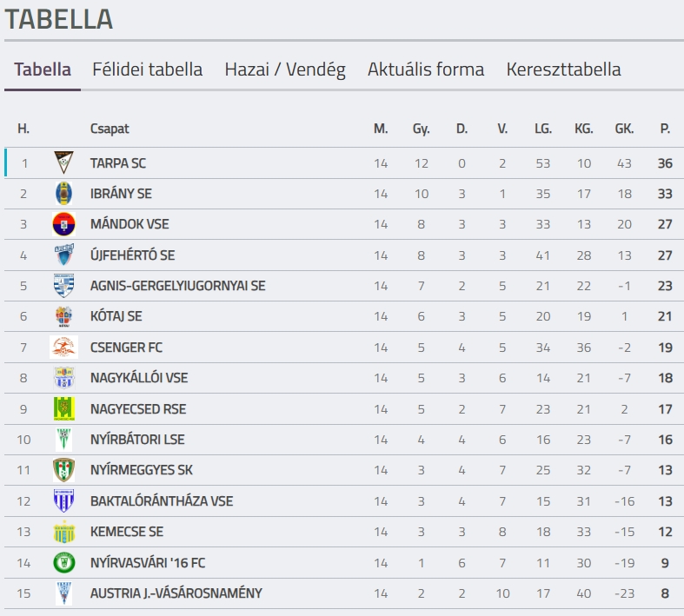Click the Csenger FC orange logo
This screenshot has width=684, height=616.
coord(63,347)
